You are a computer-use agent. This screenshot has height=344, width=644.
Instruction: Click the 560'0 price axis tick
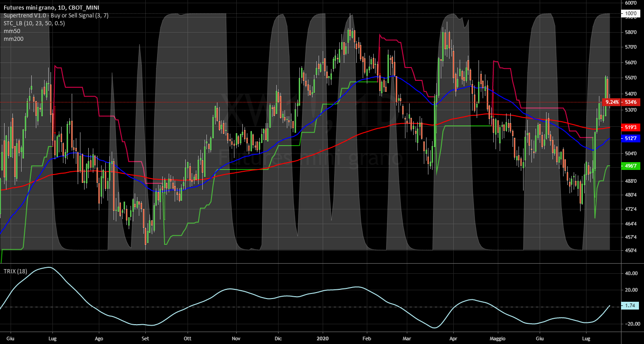tap(631, 62)
